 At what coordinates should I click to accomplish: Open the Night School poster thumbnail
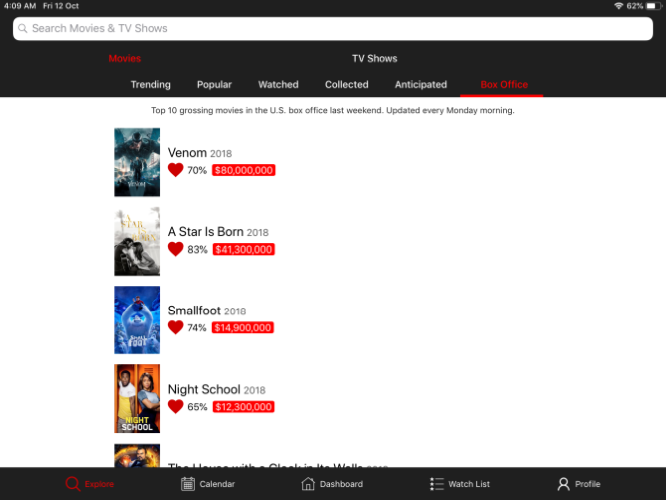pyautogui.click(x=137, y=398)
